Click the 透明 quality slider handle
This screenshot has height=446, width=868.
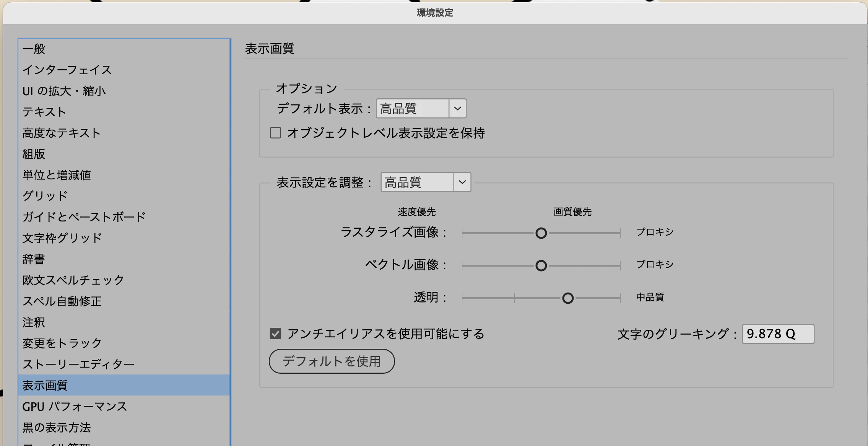pos(568,298)
